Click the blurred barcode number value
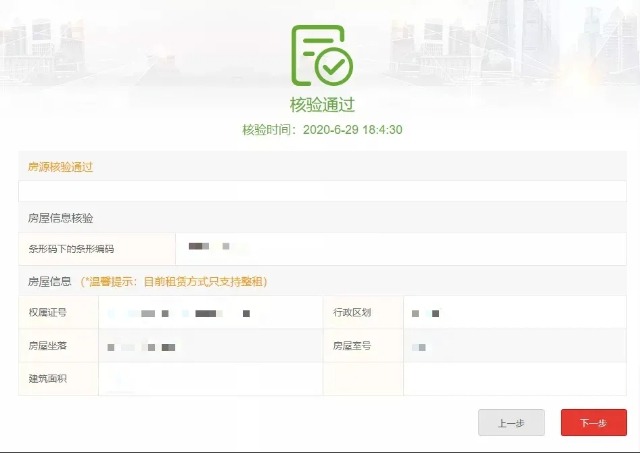 (x=209, y=246)
